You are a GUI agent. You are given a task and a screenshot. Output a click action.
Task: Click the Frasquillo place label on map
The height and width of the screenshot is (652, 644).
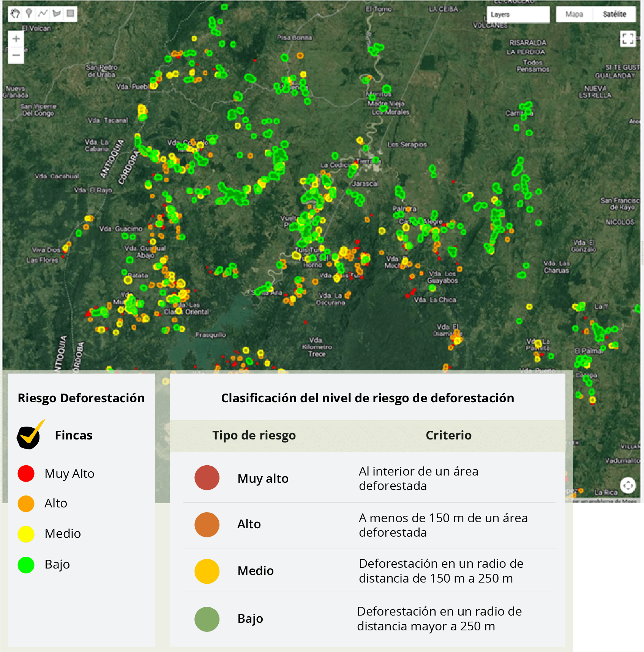click(211, 335)
